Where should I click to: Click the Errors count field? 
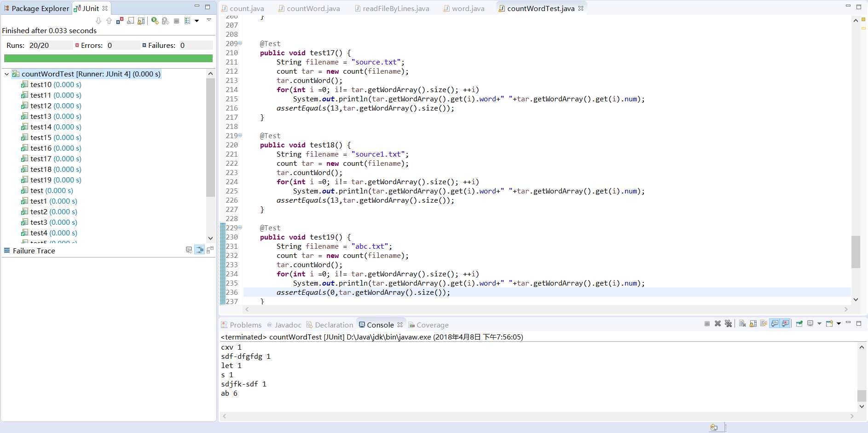(x=122, y=45)
